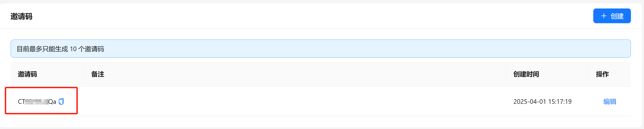This screenshot has height=129, width=644.
Task: Open 编辑 for the invite code row
Action: [610, 102]
